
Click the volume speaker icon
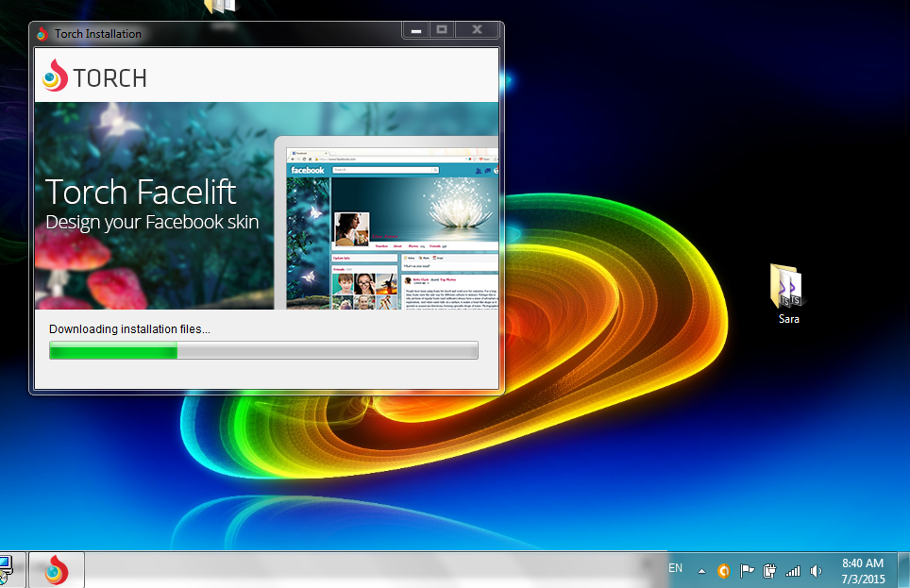pos(816,570)
